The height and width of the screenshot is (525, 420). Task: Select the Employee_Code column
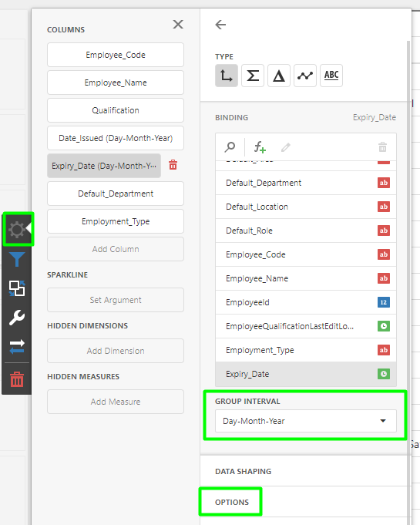tap(116, 55)
